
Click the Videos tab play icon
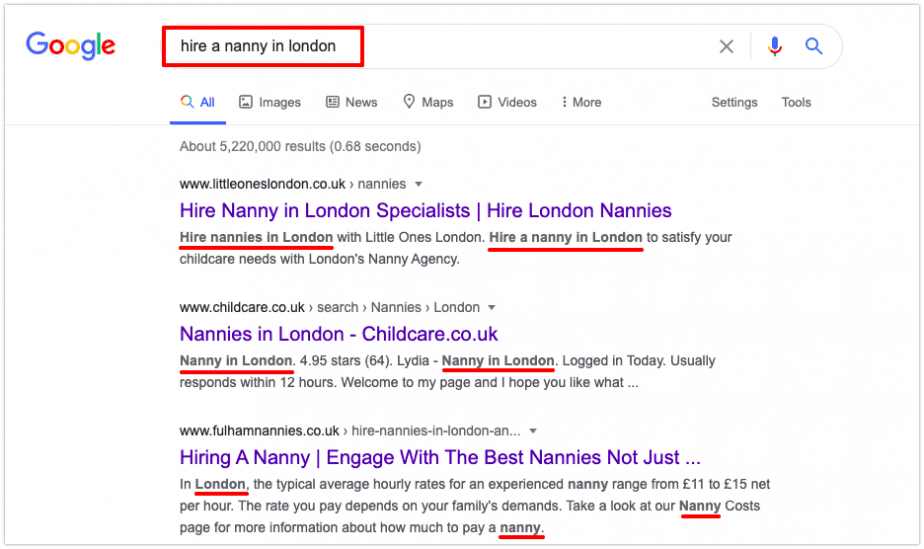pos(484,102)
